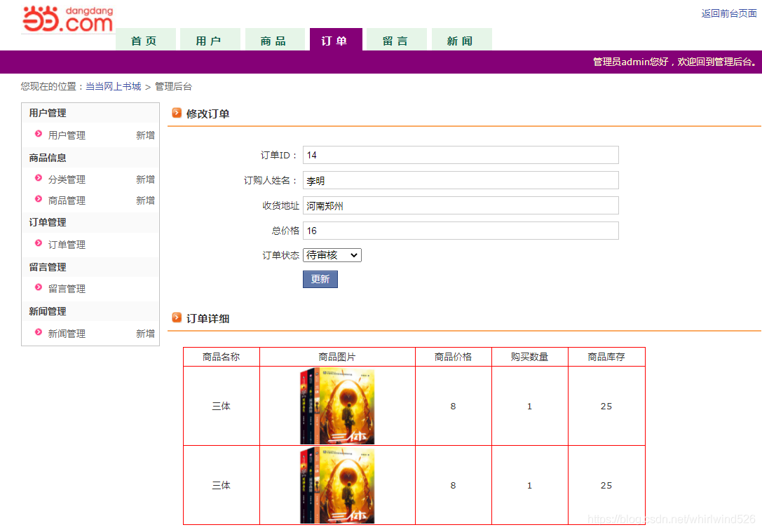This screenshot has height=532, width=762.
Task: Click the 商品价格 column header
Action: point(453,357)
